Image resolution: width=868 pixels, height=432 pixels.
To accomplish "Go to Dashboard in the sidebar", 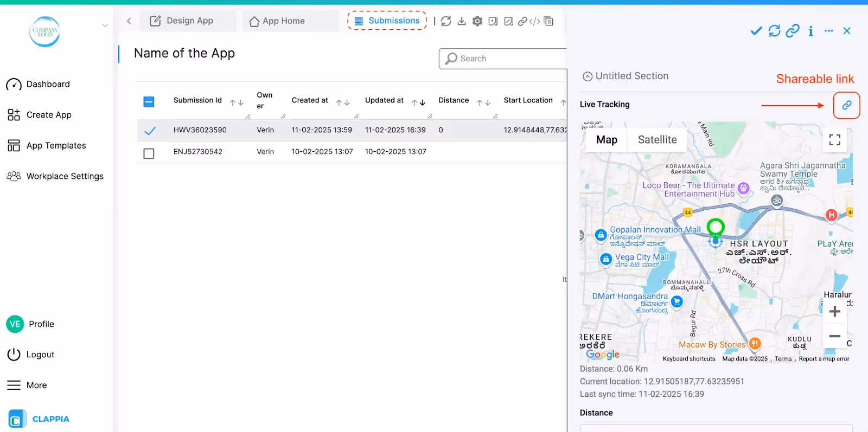I will point(38,85).
